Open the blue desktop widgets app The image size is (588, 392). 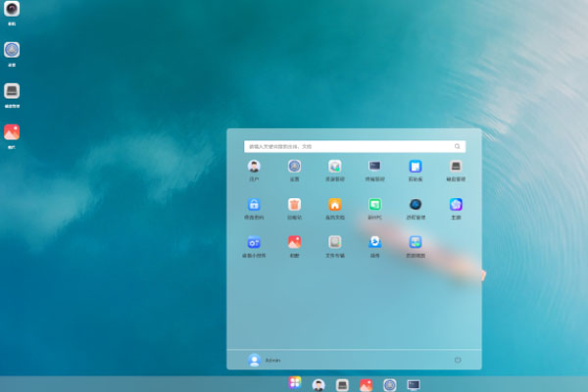254,241
